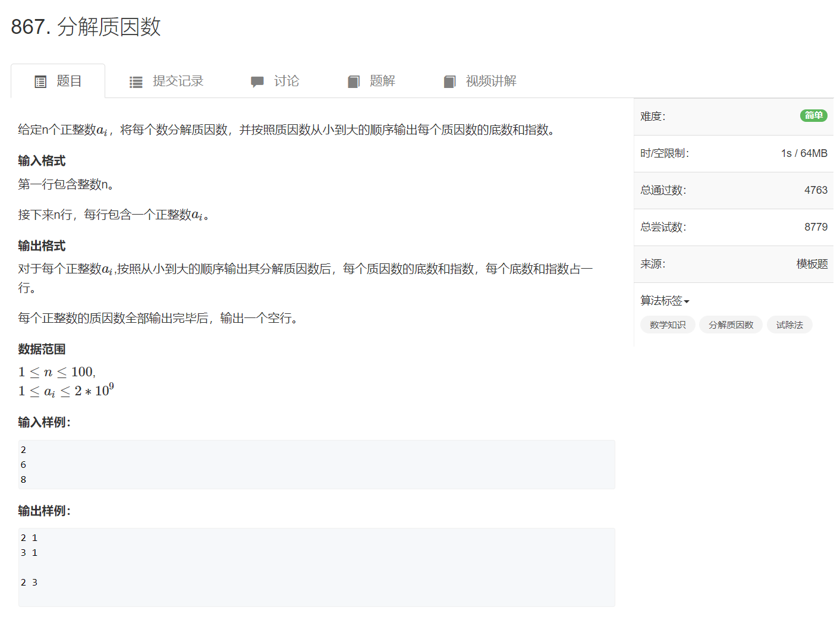Click the 数学知识 tag
The height and width of the screenshot is (623, 840).
(x=668, y=325)
